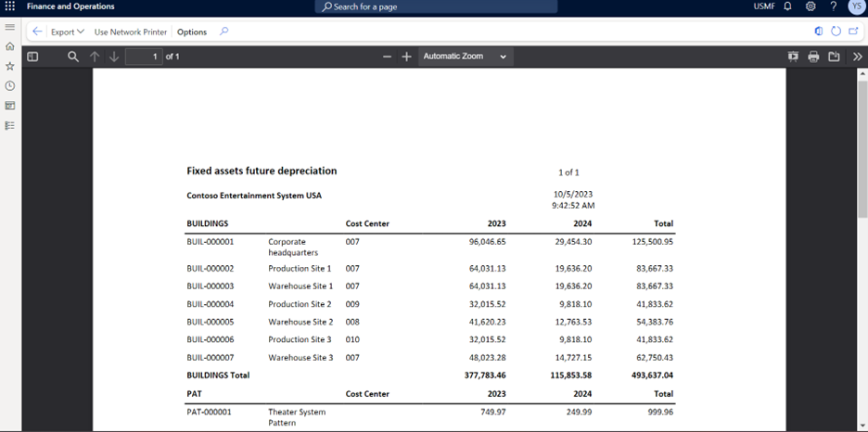Click Use Network Printer
This screenshot has height=432, width=868.
(131, 32)
